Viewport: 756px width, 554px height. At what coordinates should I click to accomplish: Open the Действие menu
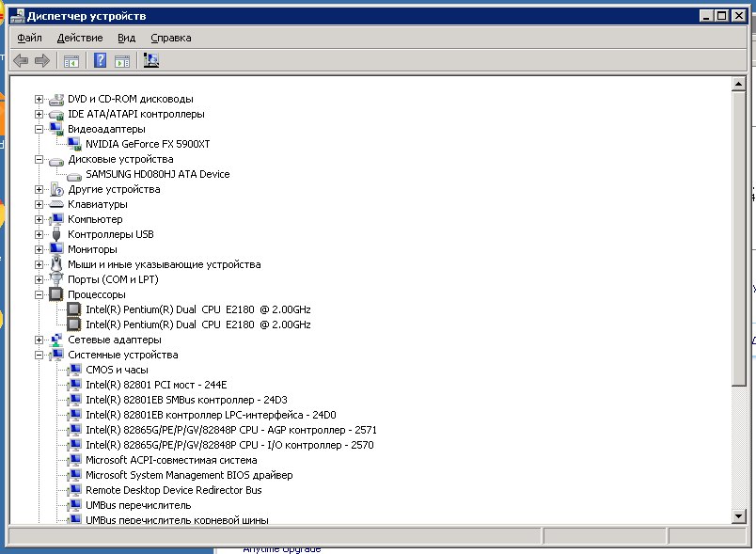point(80,38)
